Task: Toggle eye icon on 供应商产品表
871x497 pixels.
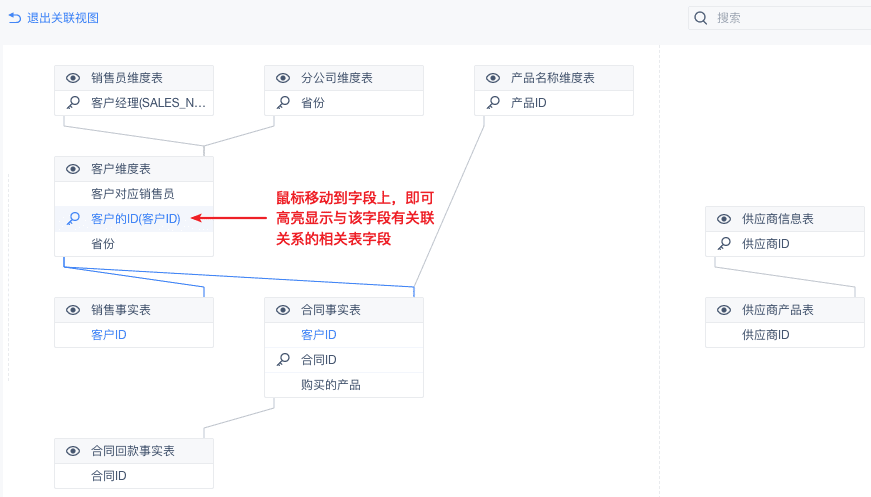Action: [x=725, y=310]
